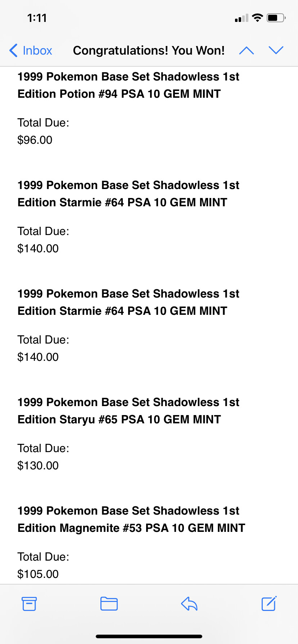This screenshot has height=644, width=298.
Task: Go back via the Inbox label
Action: (37, 51)
